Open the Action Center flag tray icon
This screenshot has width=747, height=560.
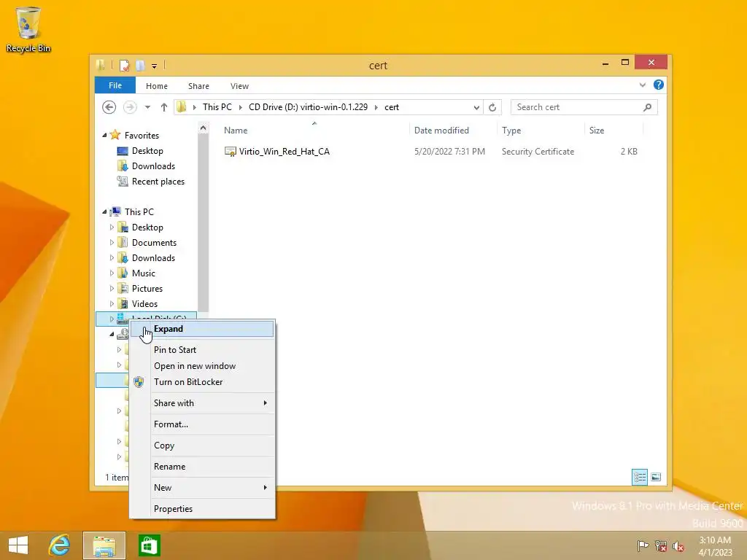point(643,545)
